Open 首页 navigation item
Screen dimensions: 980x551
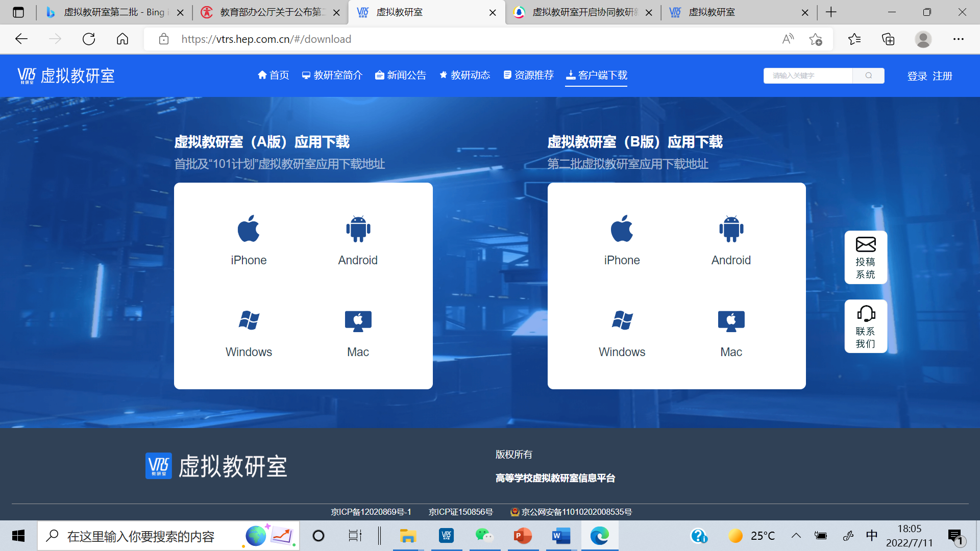pyautogui.click(x=274, y=76)
